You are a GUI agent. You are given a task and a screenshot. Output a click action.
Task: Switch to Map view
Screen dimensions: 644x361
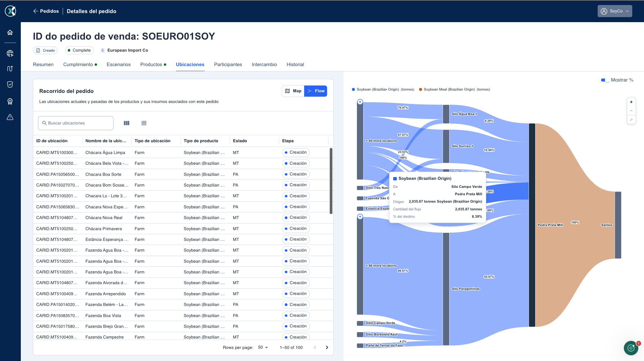point(293,91)
